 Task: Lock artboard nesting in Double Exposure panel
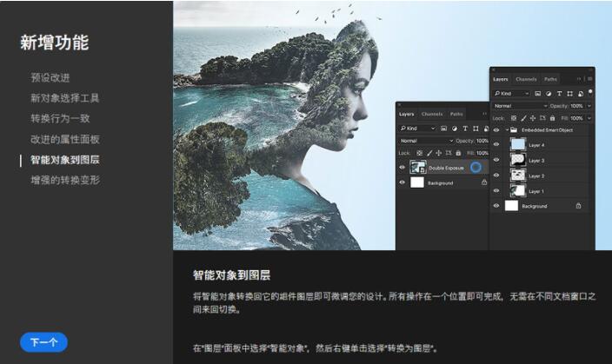(449, 153)
